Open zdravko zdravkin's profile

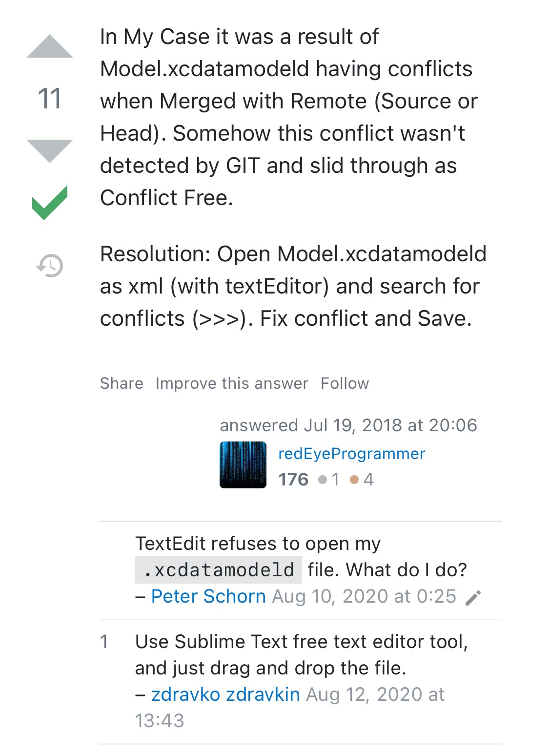225,694
